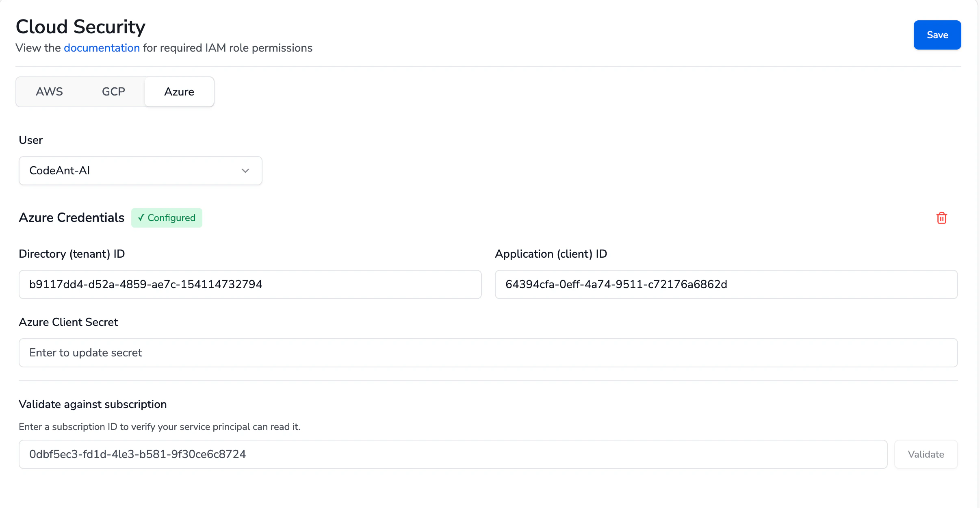Image resolution: width=980 pixels, height=508 pixels.
Task: Select the Azure tab
Action: 179,91
